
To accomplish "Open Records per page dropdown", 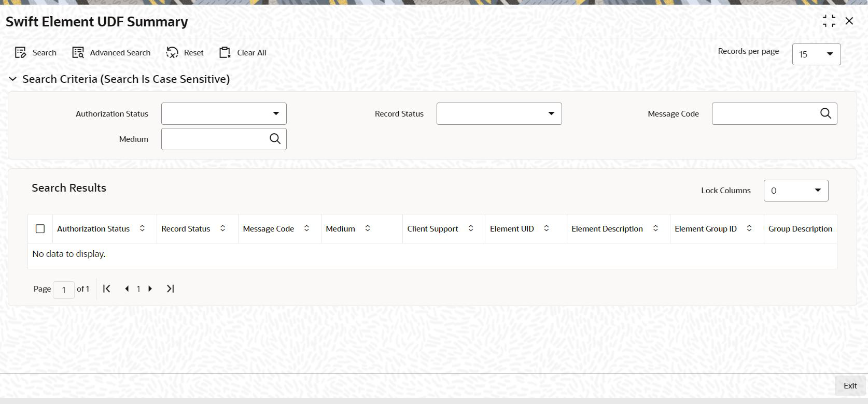I will pos(816,54).
